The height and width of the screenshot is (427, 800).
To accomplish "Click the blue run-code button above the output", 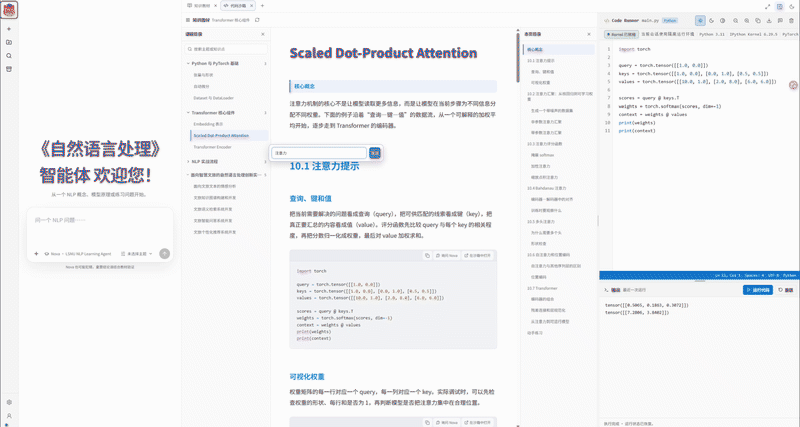I will 758,290.
